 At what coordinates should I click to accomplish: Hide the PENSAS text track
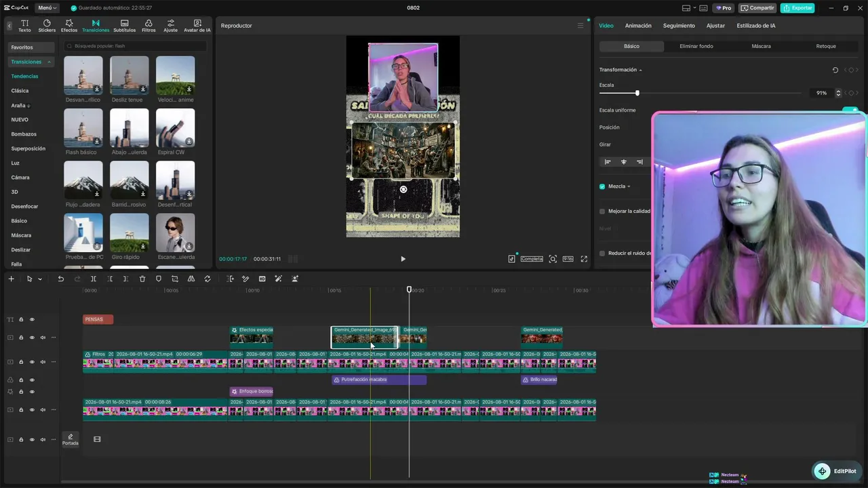click(x=32, y=319)
